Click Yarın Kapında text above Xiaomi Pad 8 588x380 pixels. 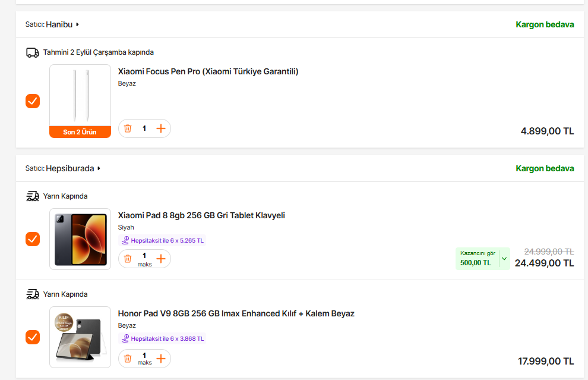[x=65, y=196]
